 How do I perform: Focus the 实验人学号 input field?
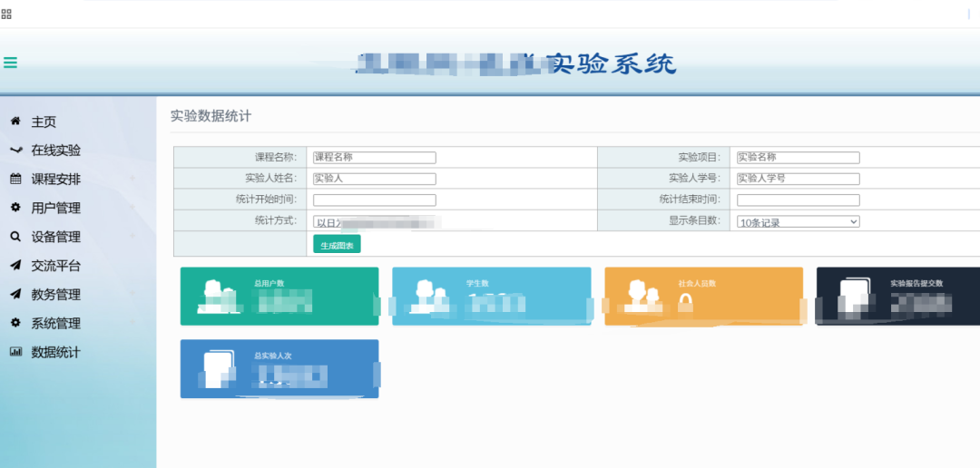[x=799, y=179]
